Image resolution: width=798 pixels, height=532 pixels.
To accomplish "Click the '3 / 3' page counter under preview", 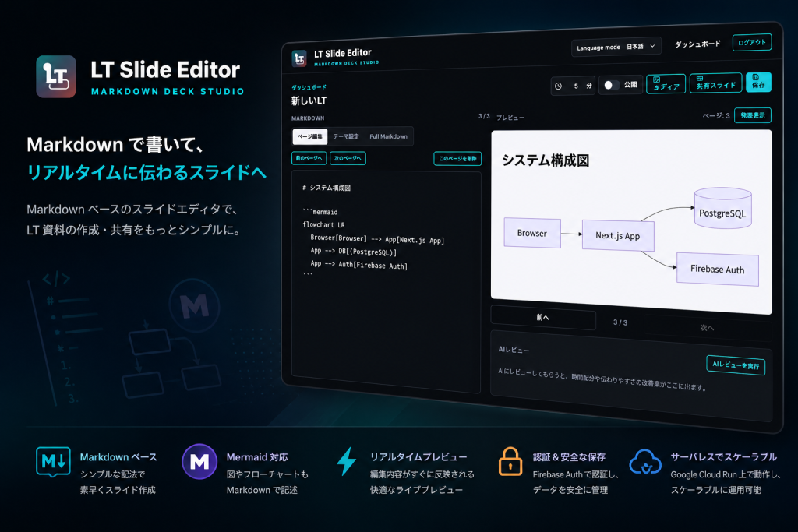I will pos(620,322).
